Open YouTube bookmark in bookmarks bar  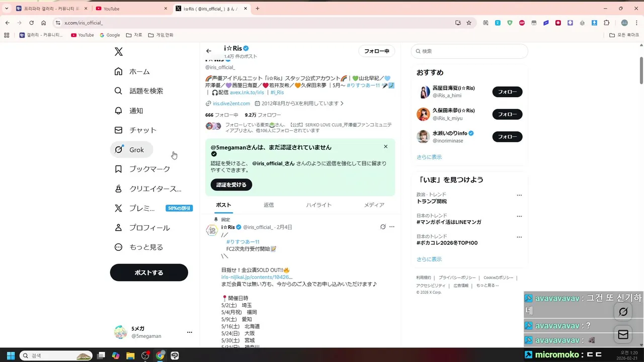(83, 35)
